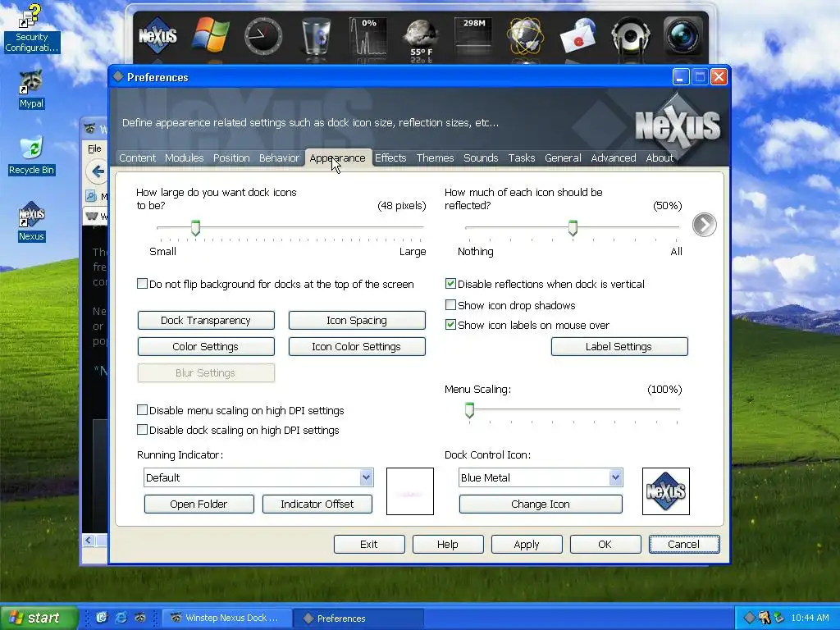Open Color Settings

(x=206, y=347)
